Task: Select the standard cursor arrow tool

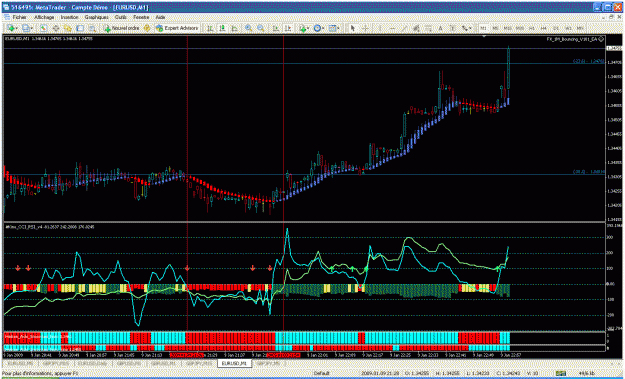Action: 352,28
